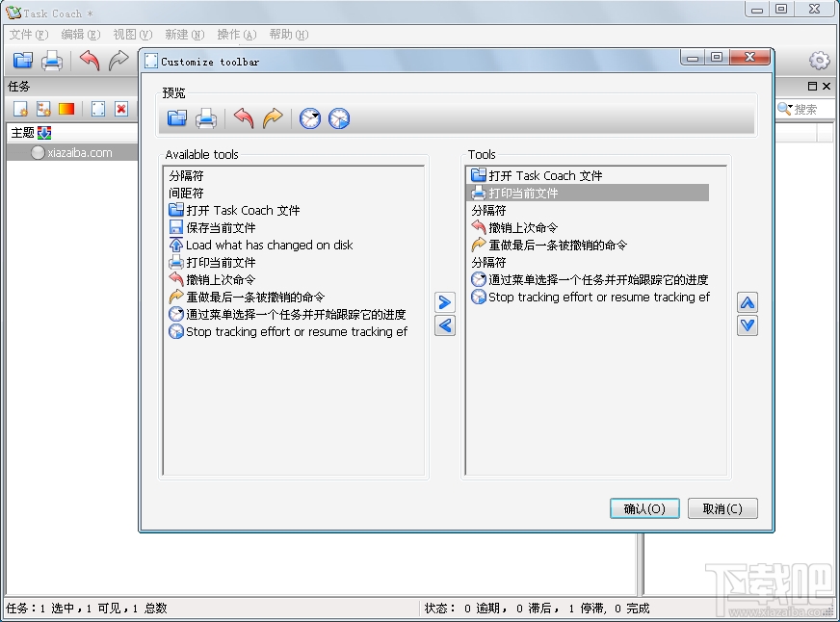The height and width of the screenshot is (622, 840).
Task: Select the new subtask icon
Action: pos(42,109)
